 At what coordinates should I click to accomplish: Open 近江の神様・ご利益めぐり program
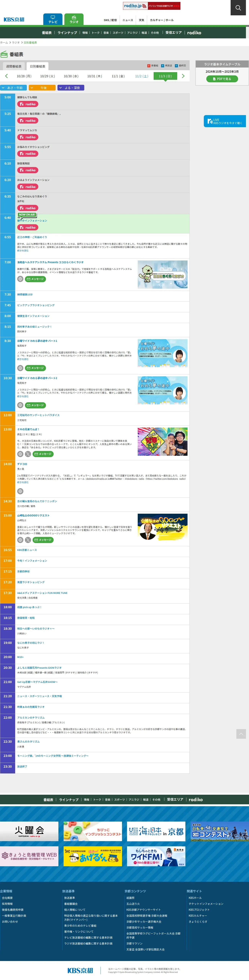pyautogui.click(x=32, y=237)
